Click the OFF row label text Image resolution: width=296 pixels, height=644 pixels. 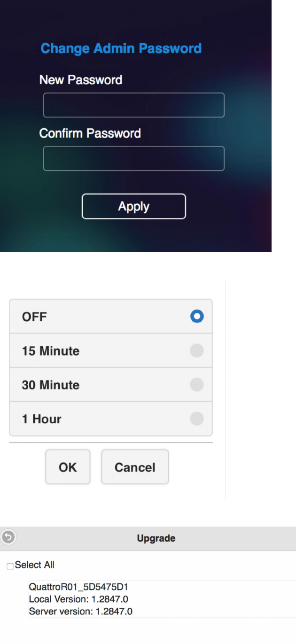point(35,317)
